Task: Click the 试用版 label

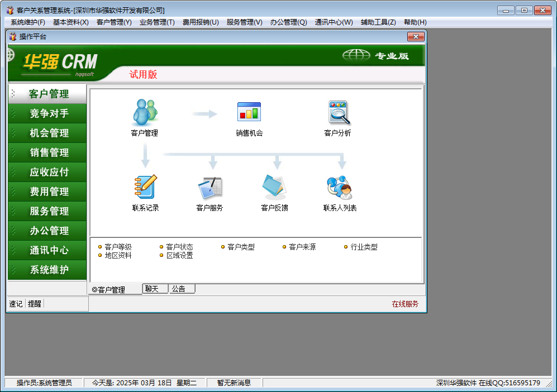Action: tap(143, 74)
